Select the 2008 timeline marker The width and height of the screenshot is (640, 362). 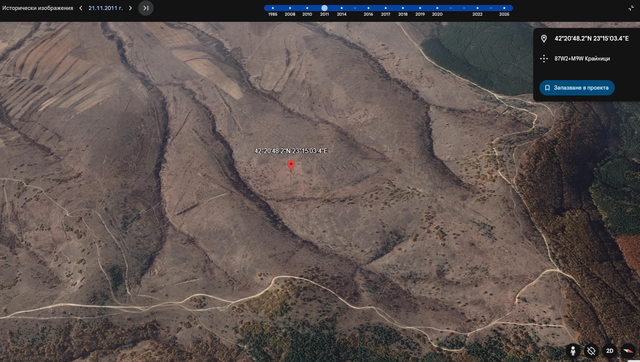click(x=290, y=8)
